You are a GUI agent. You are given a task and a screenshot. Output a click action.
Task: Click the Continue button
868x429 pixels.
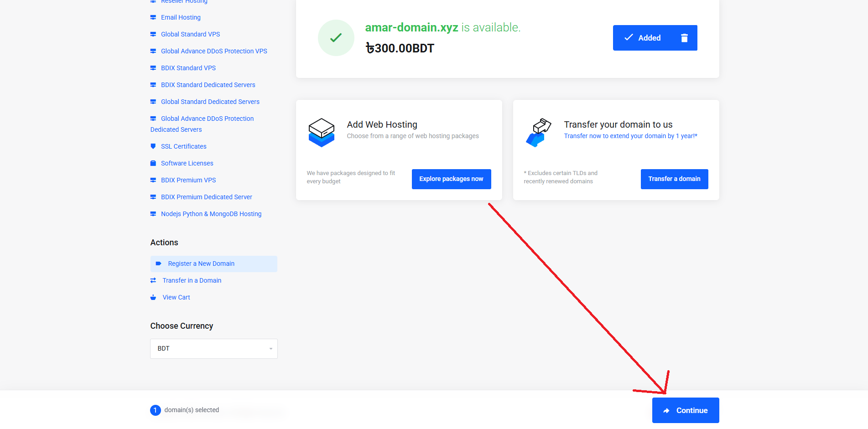coord(686,410)
